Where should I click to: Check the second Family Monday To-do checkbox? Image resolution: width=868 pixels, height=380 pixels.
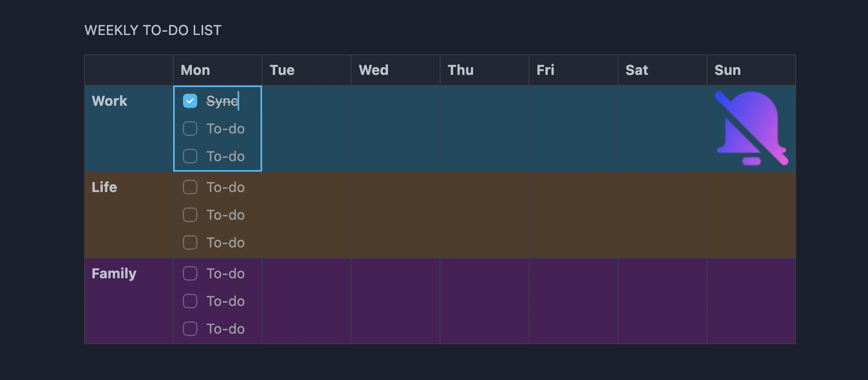coord(190,301)
